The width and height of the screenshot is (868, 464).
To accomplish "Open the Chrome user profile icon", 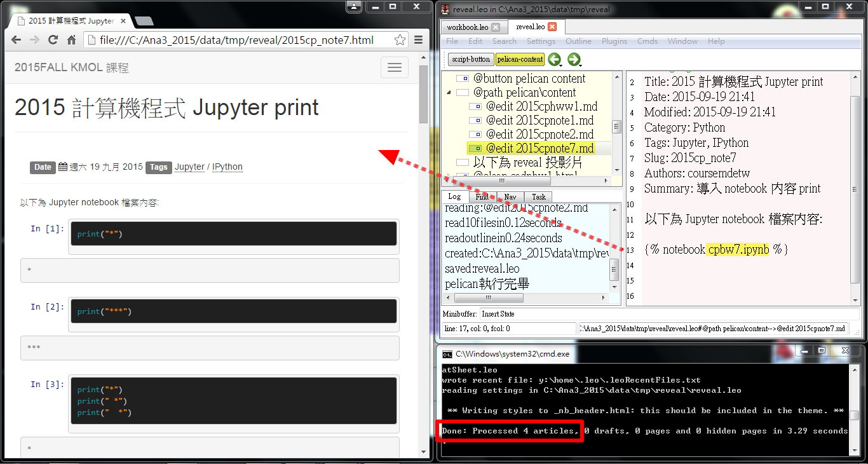I will click(355, 6).
